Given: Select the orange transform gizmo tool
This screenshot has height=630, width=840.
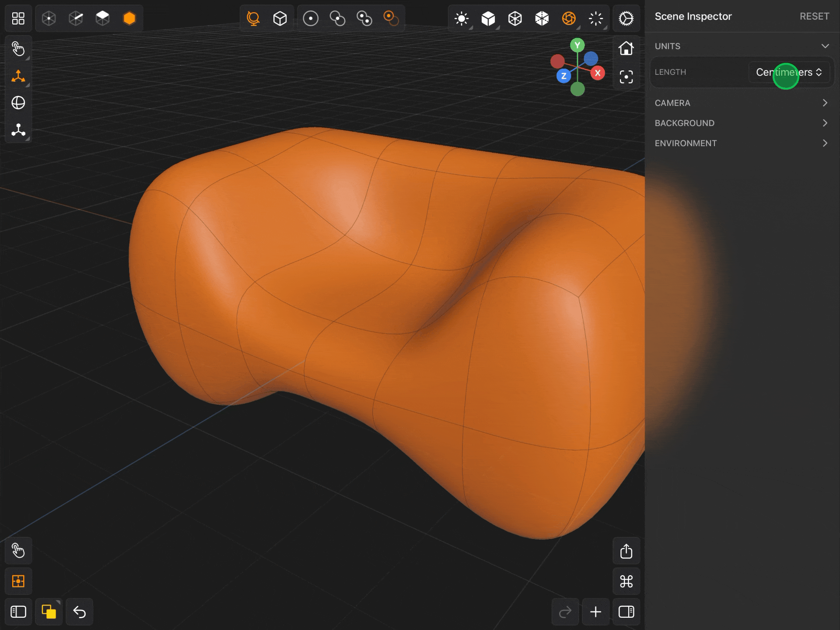Looking at the screenshot, I should (x=18, y=76).
